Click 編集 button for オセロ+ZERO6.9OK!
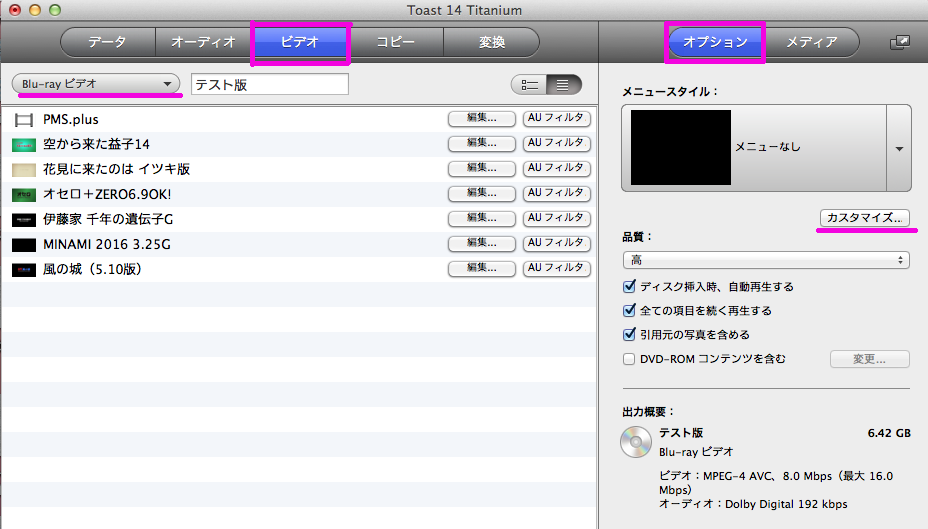Viewport: 928px width, 529px height. [x=482, y=193]
